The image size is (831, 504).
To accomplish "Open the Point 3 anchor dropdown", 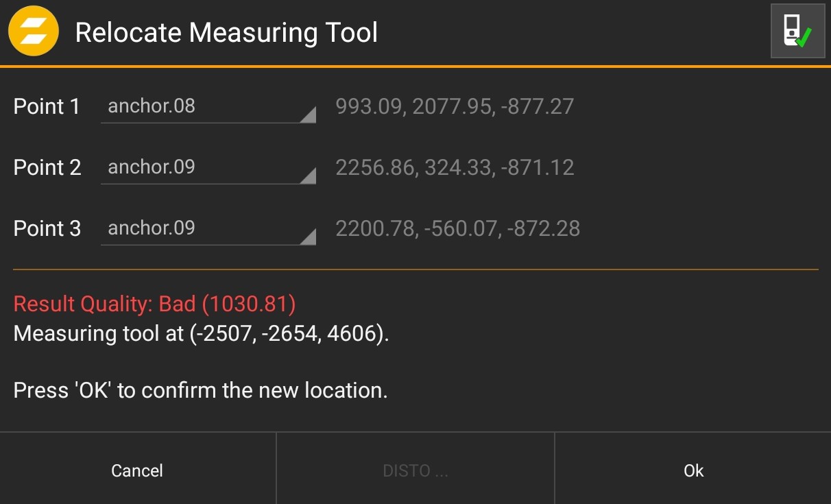I will (x=206, y=229).
